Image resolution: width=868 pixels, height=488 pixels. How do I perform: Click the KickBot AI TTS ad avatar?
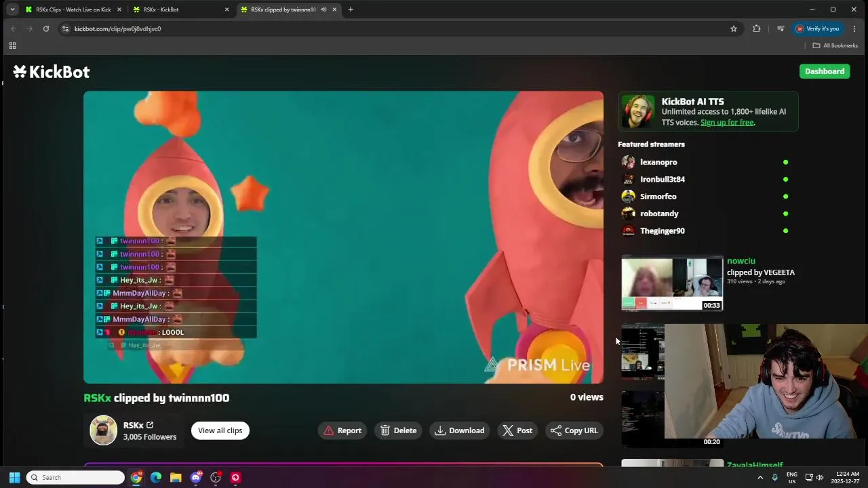[x=638, y=112]
